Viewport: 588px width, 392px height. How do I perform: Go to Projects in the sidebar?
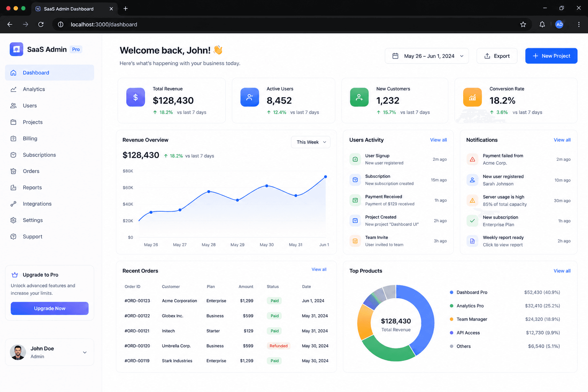point(50,122)
